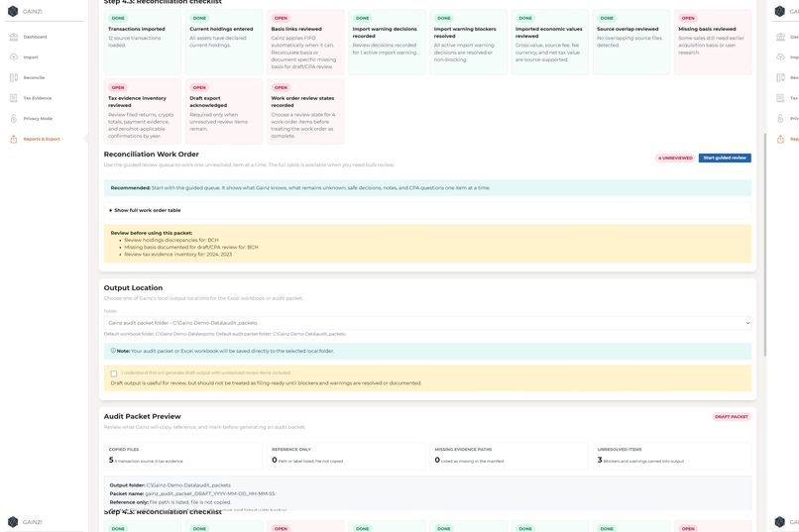Click OPEN badge on Basis links reviewed
The height and width of the screenshot is (532, 799).
[281, 18]
